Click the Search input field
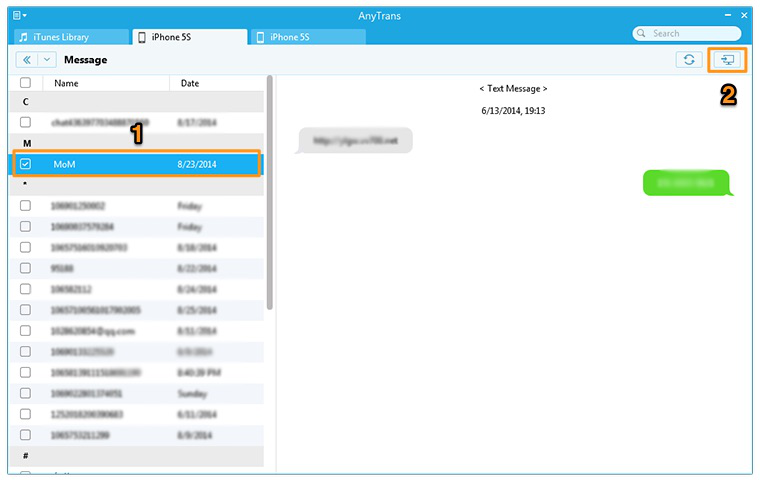The width and height of the screenshot is (760, 481). (x=686, y=33)
